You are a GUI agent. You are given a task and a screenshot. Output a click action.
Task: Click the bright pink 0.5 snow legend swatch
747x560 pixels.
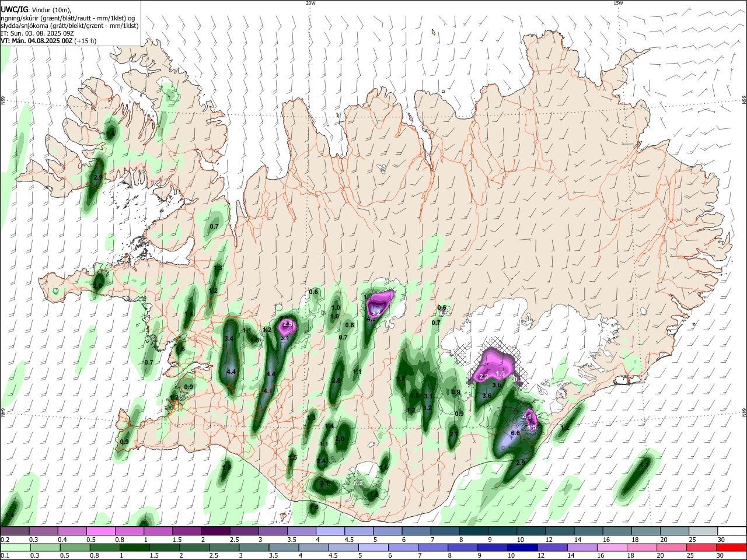[100, 531]
